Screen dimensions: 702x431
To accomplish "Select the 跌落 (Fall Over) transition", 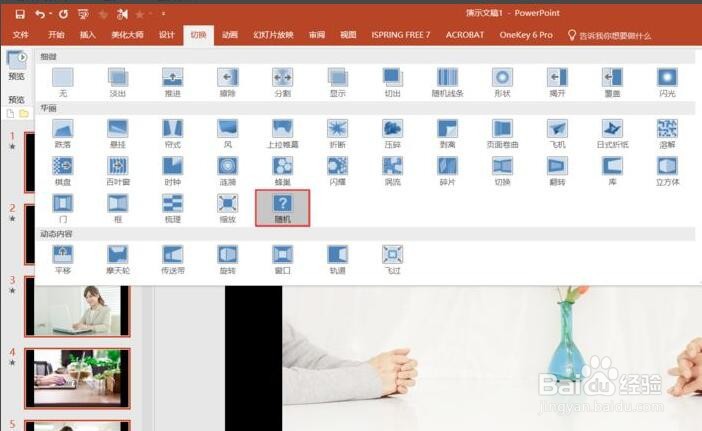I will tap(63, 134).
